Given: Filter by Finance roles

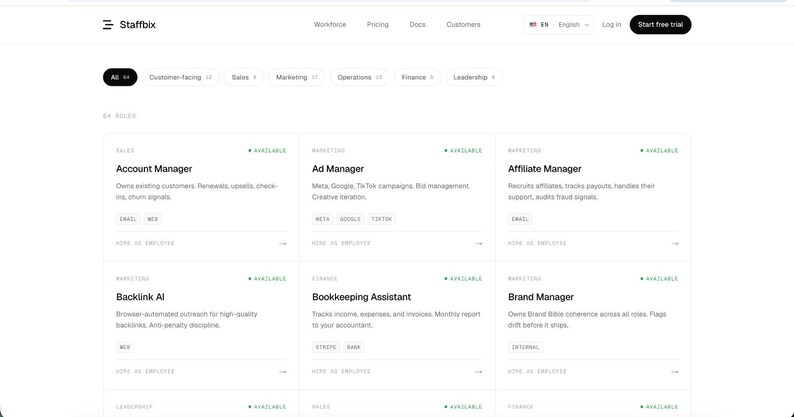Looking at the screenshot, I should (417, 77).
